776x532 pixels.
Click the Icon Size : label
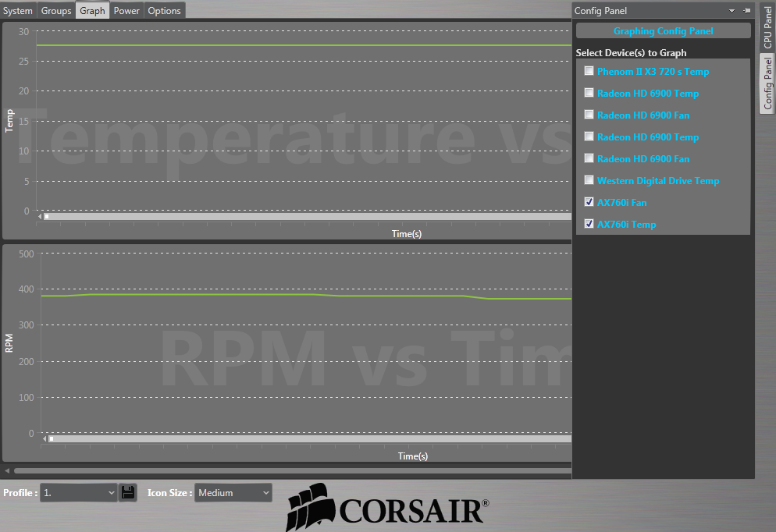(169, 492)
